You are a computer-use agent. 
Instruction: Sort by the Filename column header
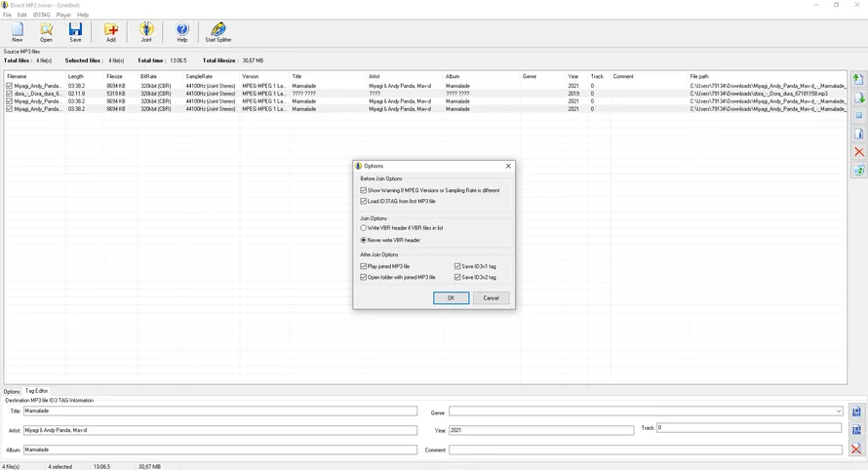[35, 76]
